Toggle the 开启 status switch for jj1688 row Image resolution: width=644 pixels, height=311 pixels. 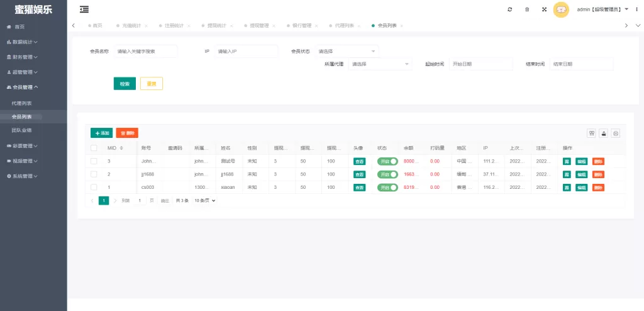pyautogui.click(x=387, y=174)
